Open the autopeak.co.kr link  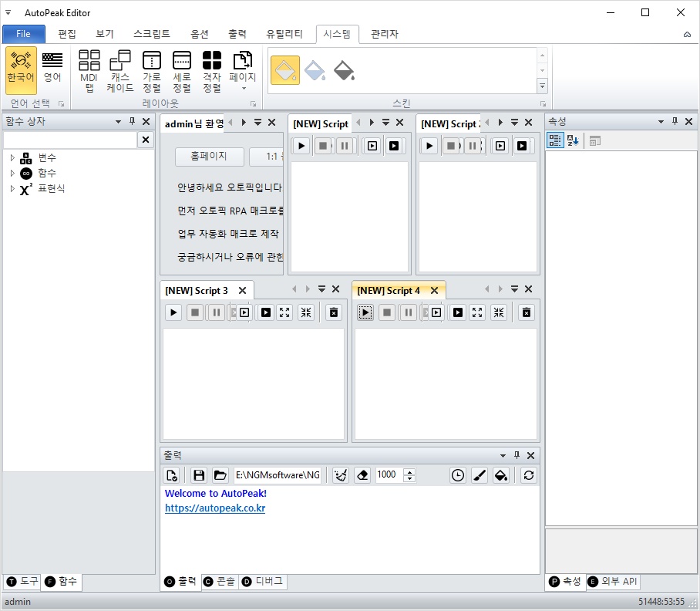pos(215,508)
